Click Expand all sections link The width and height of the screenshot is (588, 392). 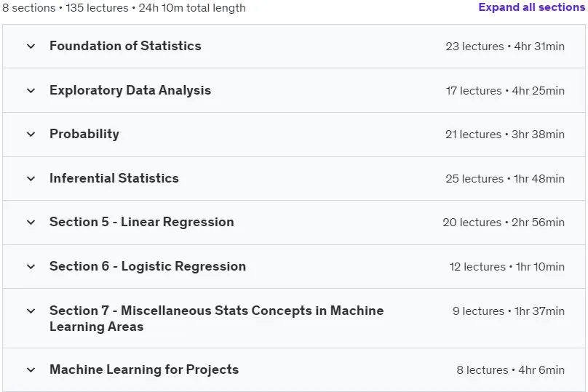click(x=531, y=7)
